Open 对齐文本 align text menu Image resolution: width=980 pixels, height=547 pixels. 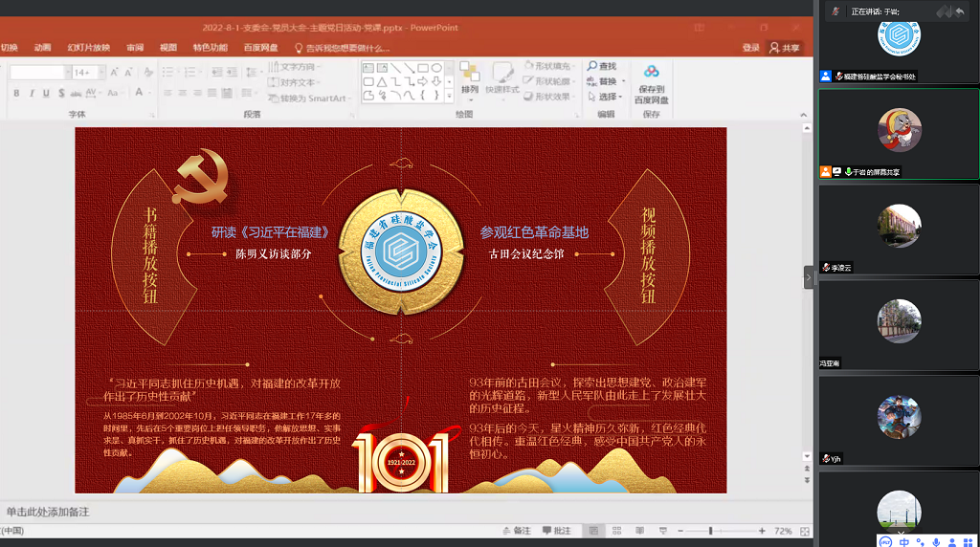(x=294, y=82)
